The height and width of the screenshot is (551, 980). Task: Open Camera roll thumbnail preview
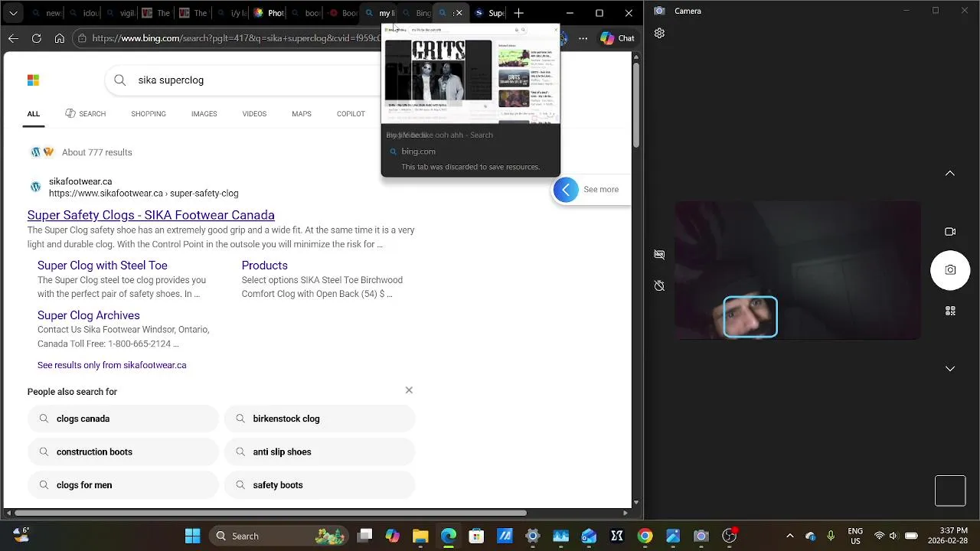(950, 491)
